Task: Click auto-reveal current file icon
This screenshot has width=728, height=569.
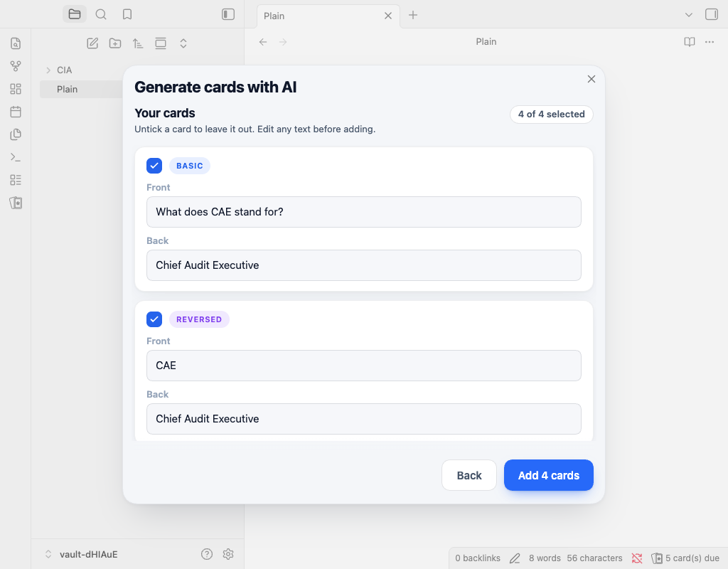Action: [x=161, y=43]
